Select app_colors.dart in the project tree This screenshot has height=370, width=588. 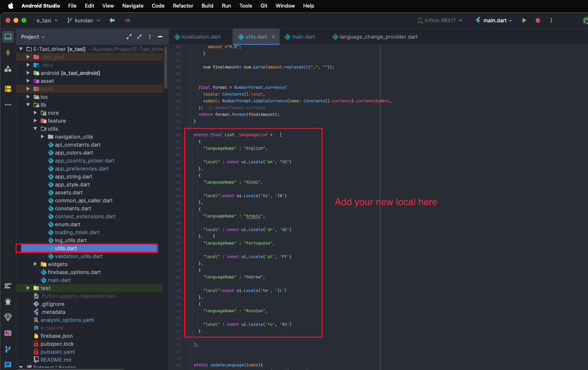[74, 153]
